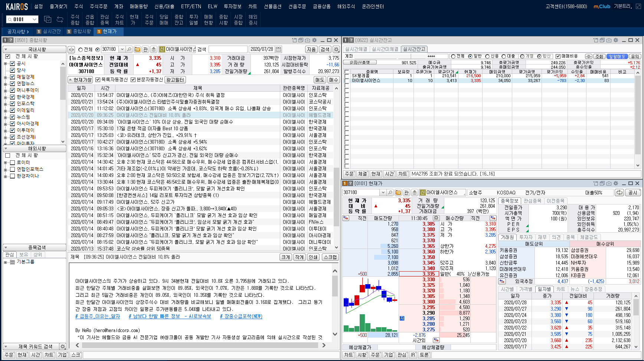644x361 pixels.
Task: Toggle the left-right panel split icon
Action: (x=71, y=49)
